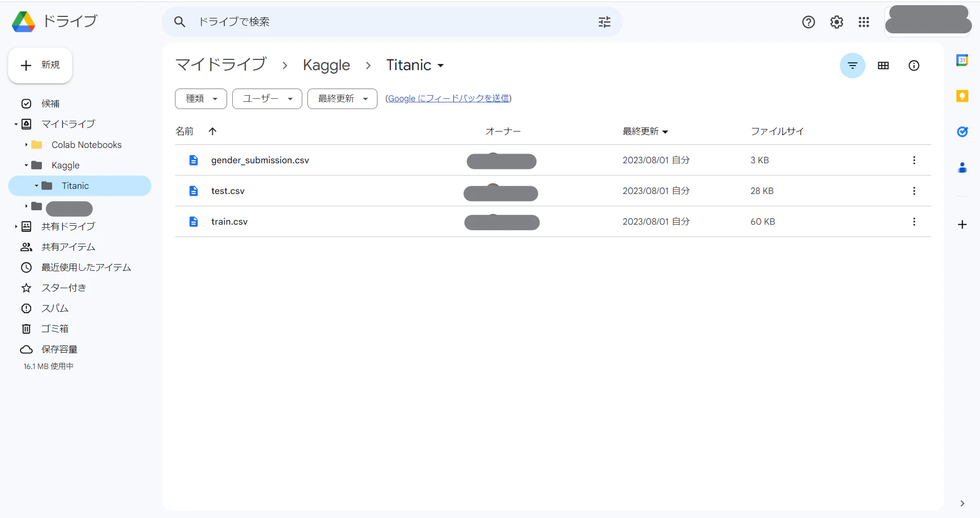Sort by the 名前 column header
The image size is (980, 518).
185,132
